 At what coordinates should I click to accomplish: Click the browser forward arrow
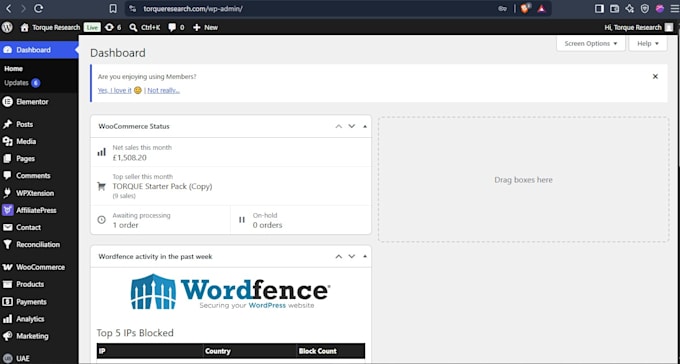(23, 8)
